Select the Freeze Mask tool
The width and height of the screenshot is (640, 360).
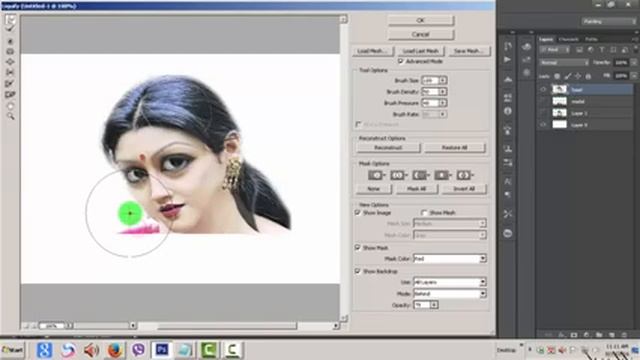pos(10,84)
